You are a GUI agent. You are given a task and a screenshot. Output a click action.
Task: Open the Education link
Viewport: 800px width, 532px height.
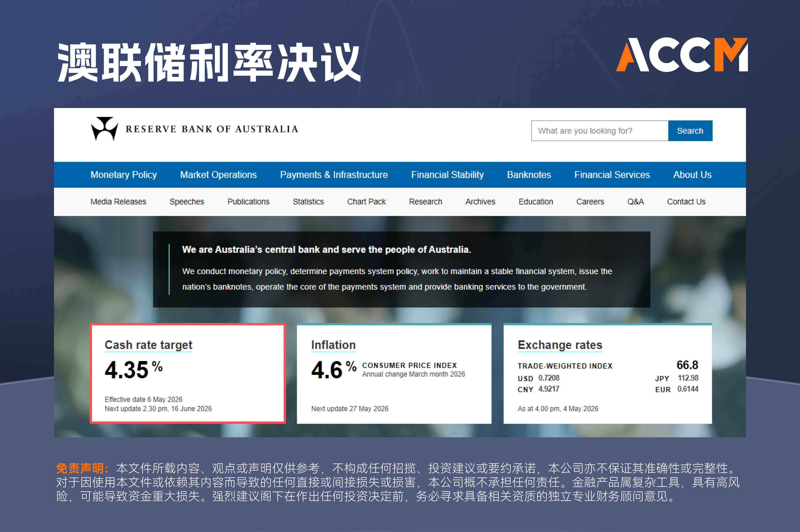tap(536, 202)
